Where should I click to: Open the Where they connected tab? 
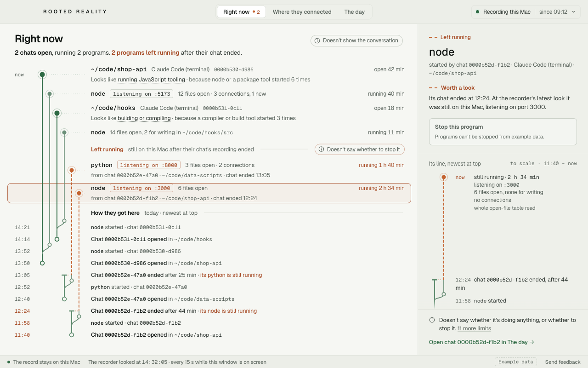(x=302, y=12)
